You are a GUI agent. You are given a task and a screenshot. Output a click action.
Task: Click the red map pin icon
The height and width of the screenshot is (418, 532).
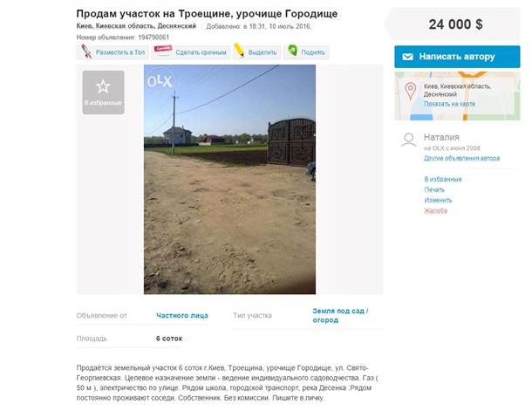tap(410, 92)
